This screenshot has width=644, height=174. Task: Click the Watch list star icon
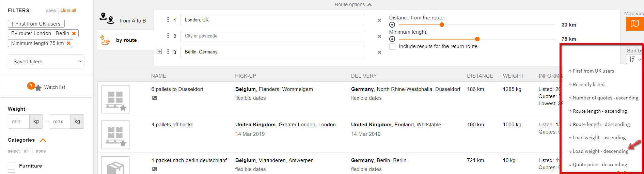coord(38,88)
